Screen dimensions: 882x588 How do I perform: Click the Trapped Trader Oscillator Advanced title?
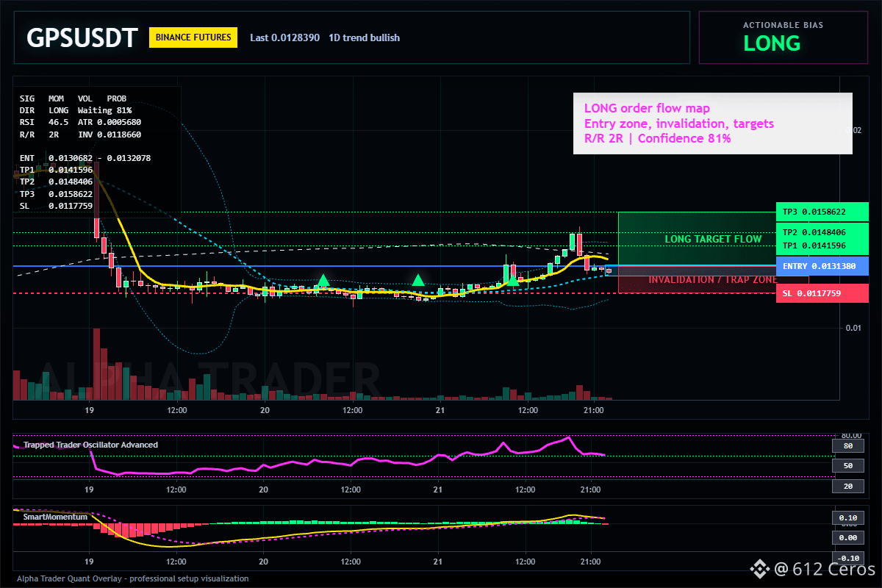(x=90, y=445)
